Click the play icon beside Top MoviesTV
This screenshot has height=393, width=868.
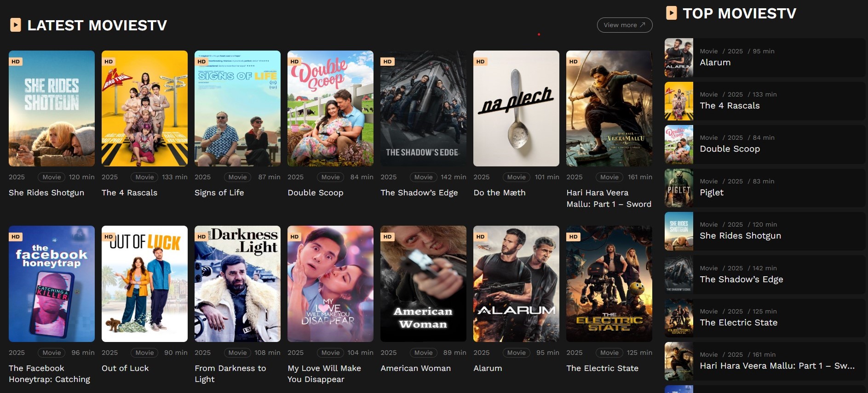click(671, 13)
